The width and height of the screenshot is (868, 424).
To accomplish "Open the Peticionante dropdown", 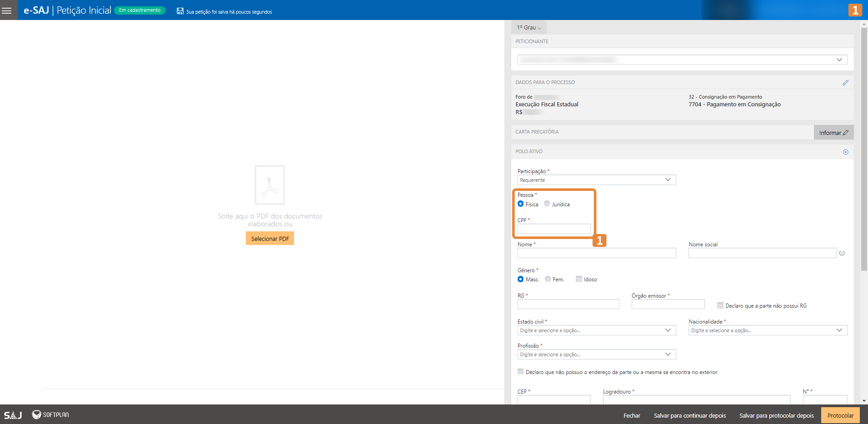I will [682, 60].
